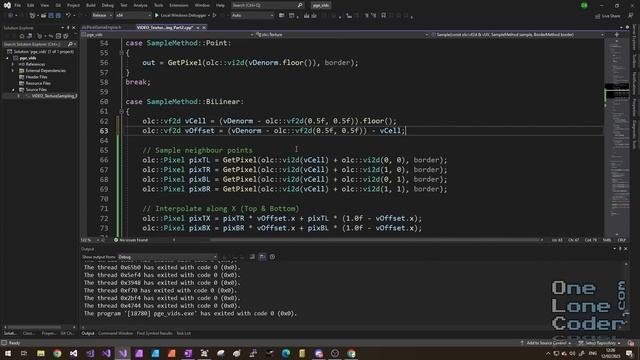Click the Live Share button
The width and height of the screenshot is (640, 360).
coord(607,16)
